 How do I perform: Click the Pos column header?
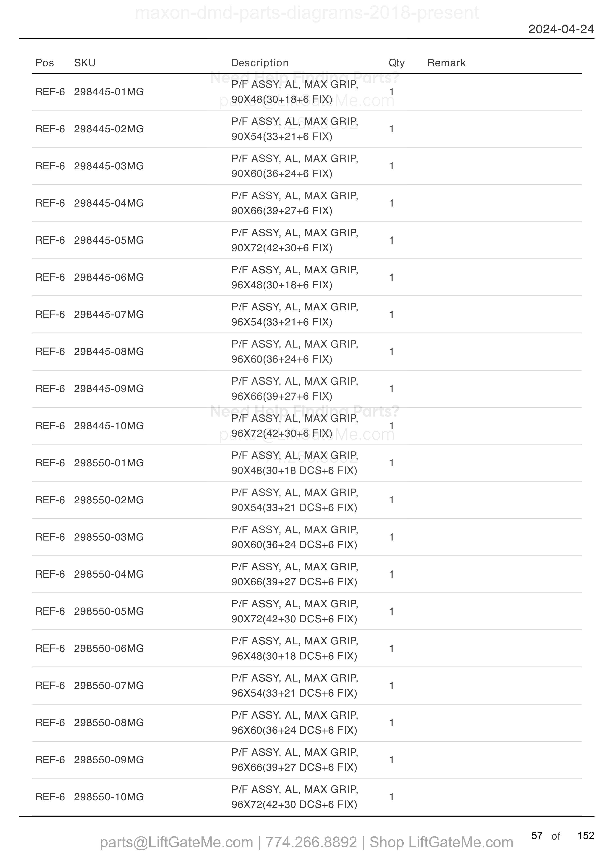pos(45,63)
